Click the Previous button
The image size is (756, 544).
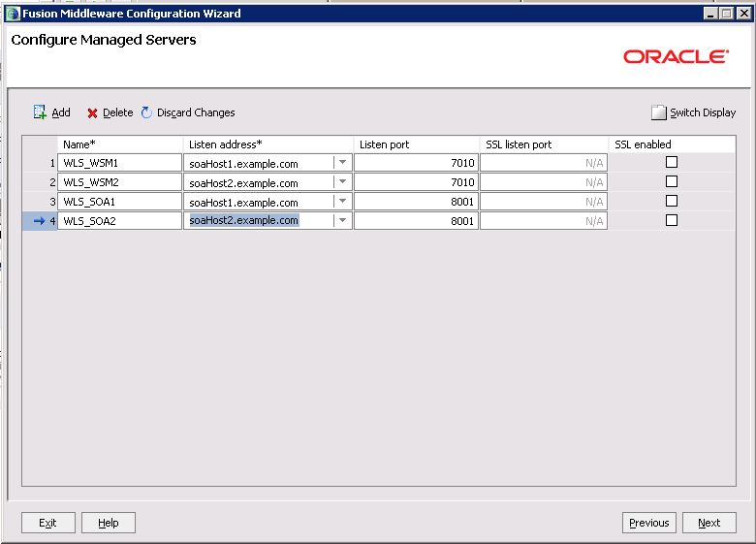[648, 523]
